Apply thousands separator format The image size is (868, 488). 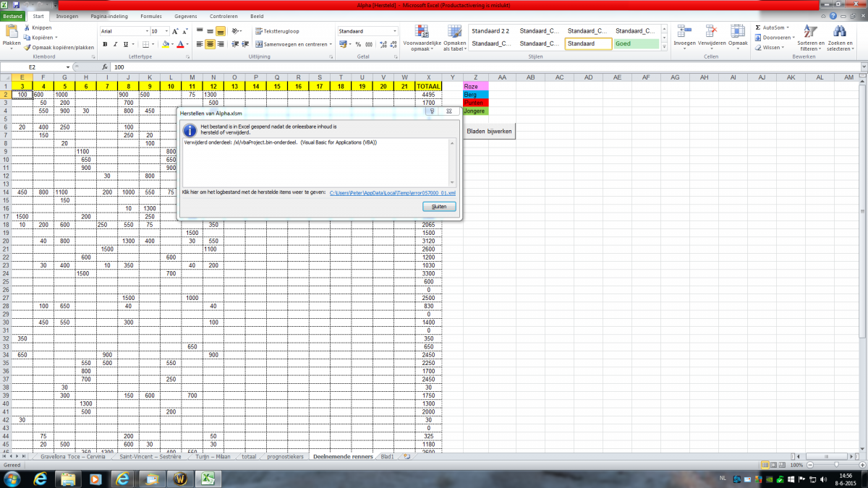(368, 44)
